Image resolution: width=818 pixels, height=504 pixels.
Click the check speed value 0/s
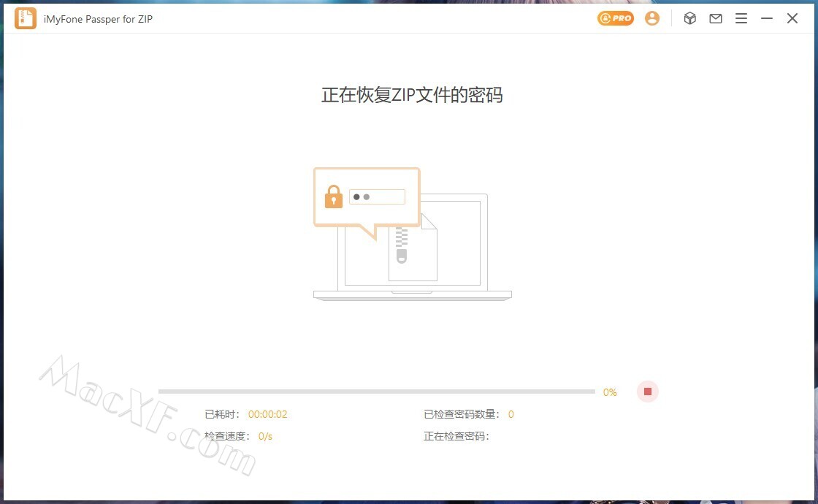pyautogui.click(x=265, y=436)
